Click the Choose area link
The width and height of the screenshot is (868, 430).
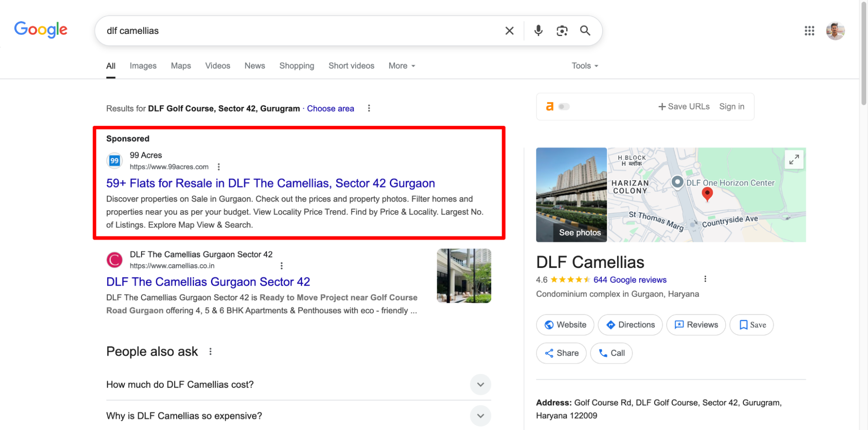[330, 109]
